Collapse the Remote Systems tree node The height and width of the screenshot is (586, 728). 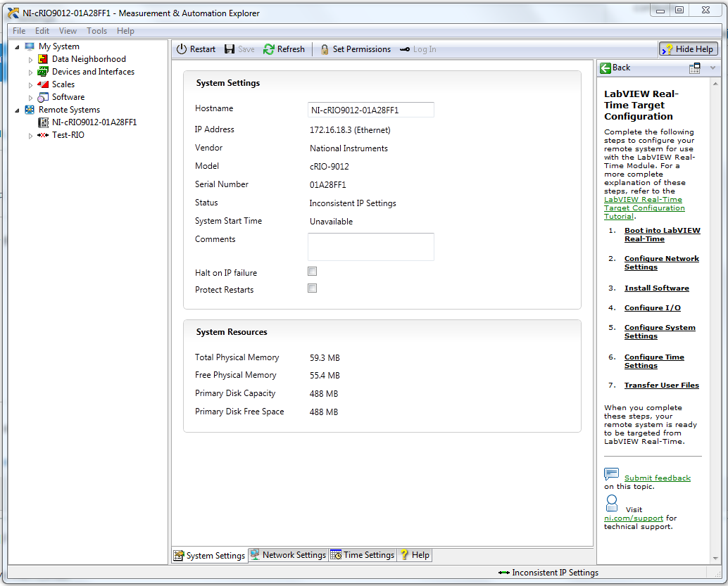click(x=17, y=110)
